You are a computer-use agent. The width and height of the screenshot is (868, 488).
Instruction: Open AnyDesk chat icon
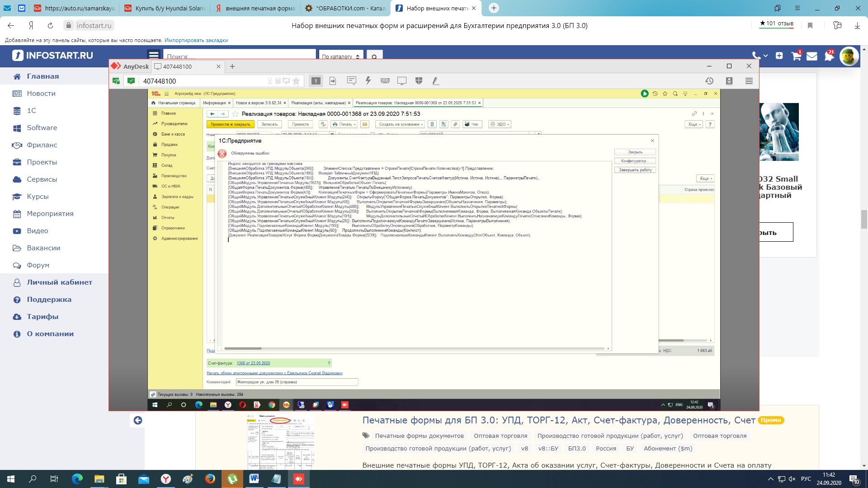(x=351, y=81)
